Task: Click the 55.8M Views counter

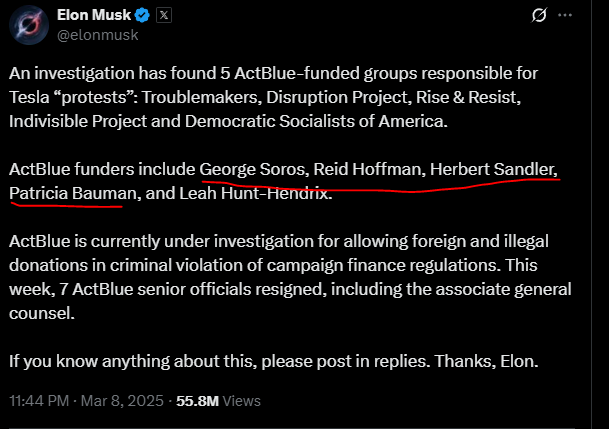Action: (x=219, y=402)
